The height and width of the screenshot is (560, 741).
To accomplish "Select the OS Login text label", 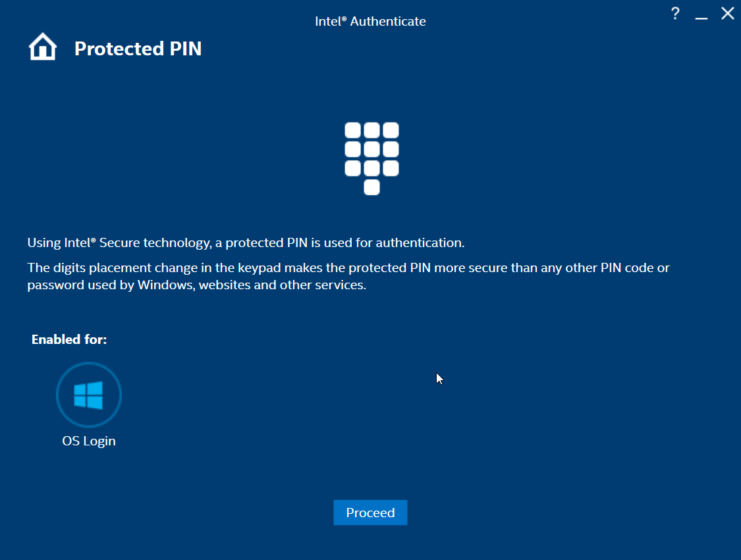I will click(x=89, y=441).
